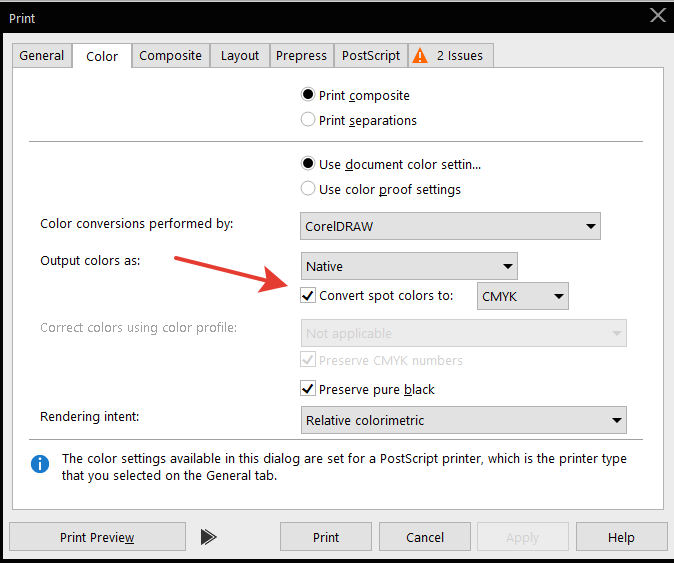Open the CorelDRAW color conversions dropdown

[450, 226]
